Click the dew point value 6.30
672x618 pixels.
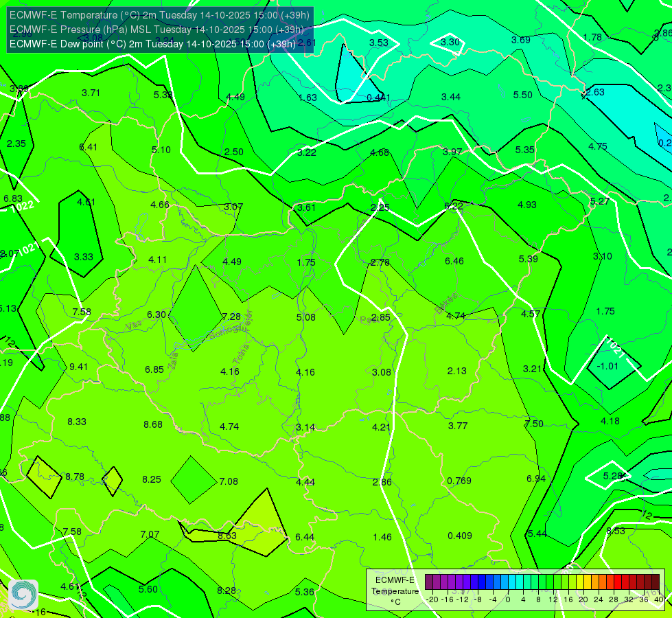click(x=157, y=314)
